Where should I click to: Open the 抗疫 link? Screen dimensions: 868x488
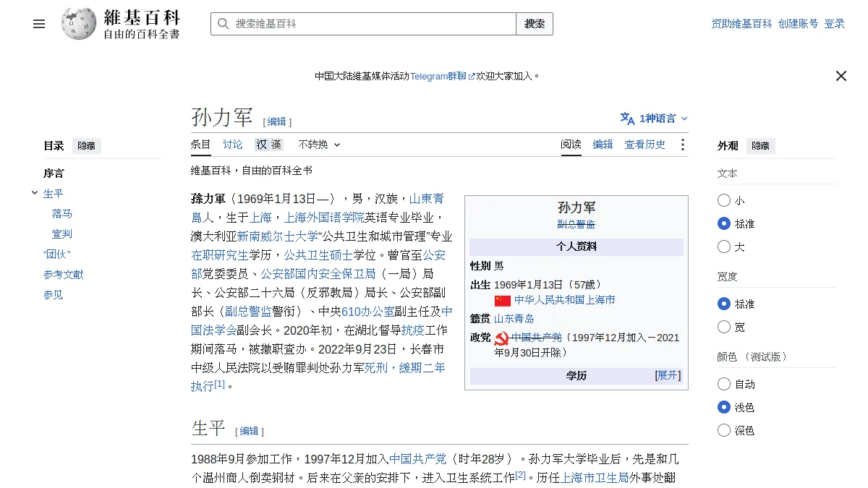413,330
